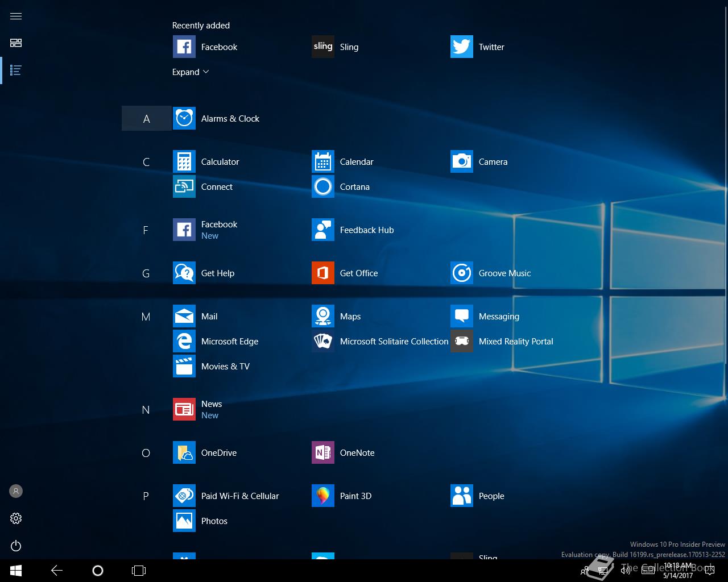Image resolution: width=728 pixels, height=582 pixels.
Task: Expand the Recently added list
Action: 191,72
